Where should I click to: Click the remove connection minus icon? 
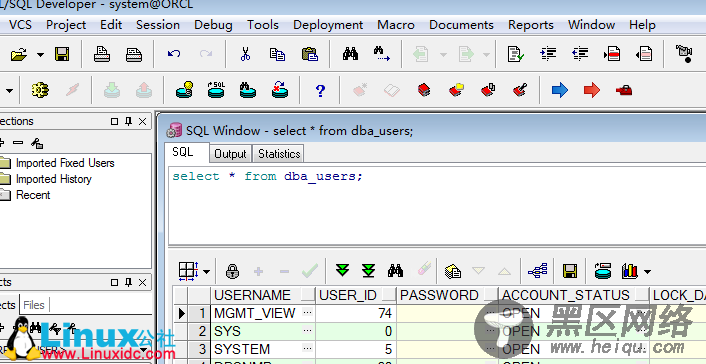(x=18, y=143)
